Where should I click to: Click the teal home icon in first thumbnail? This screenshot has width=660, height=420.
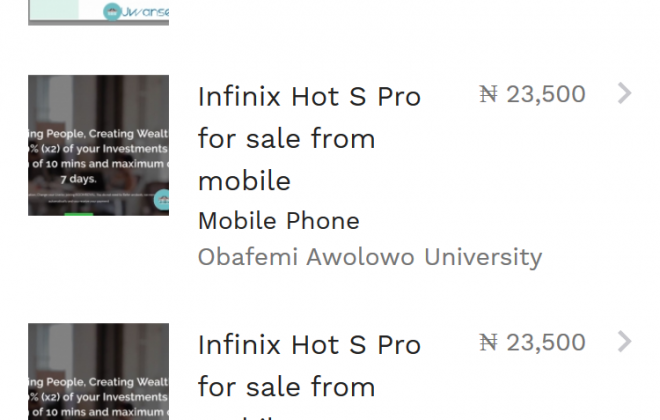coord(163,201)
